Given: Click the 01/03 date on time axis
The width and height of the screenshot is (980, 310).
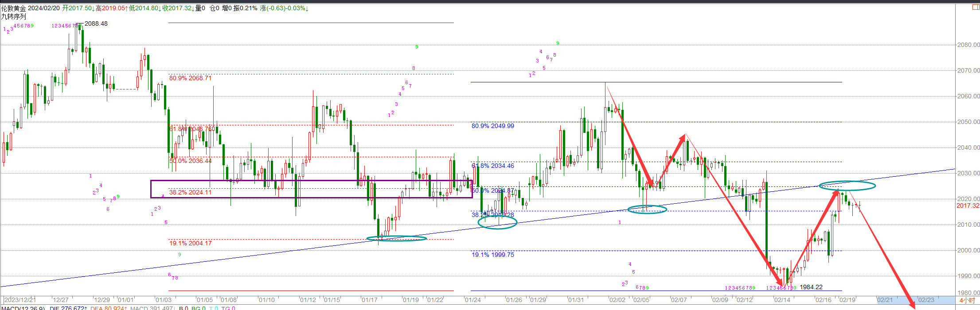Looking at the screenshot, I should (x=163, y=300).
